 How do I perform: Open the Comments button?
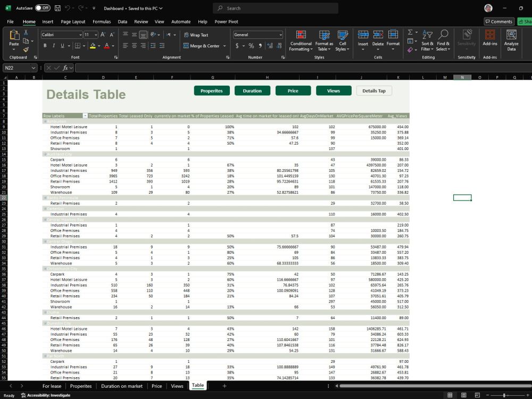(499, 21)
